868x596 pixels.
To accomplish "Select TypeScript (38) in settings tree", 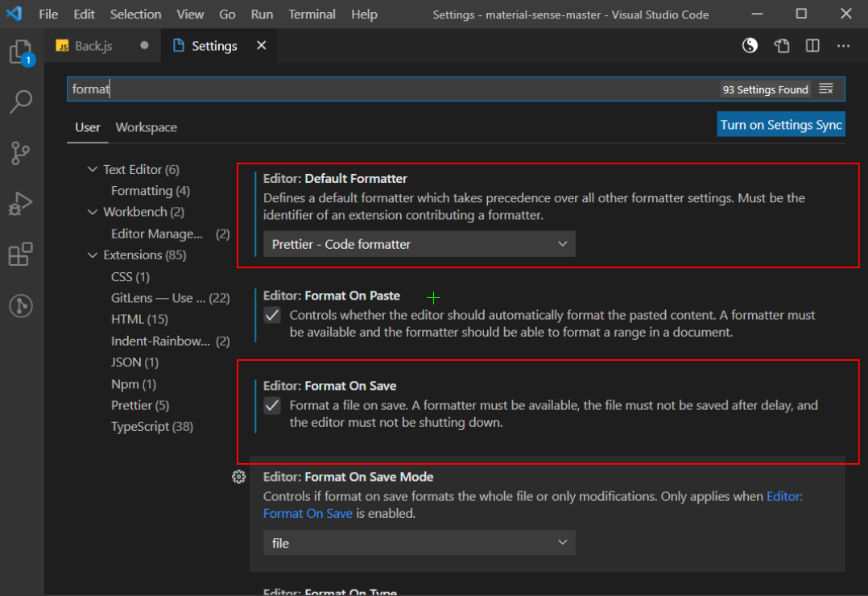I will 151,427.
